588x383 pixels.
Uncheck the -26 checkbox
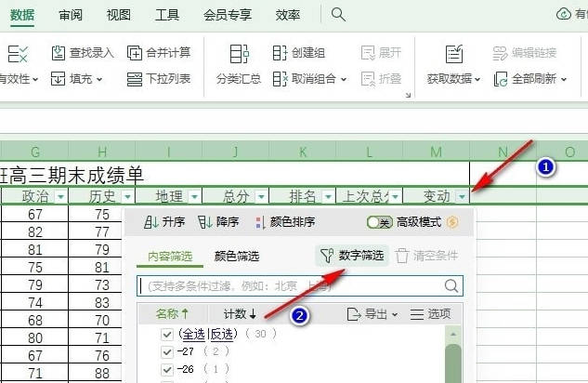coord(167,369)
